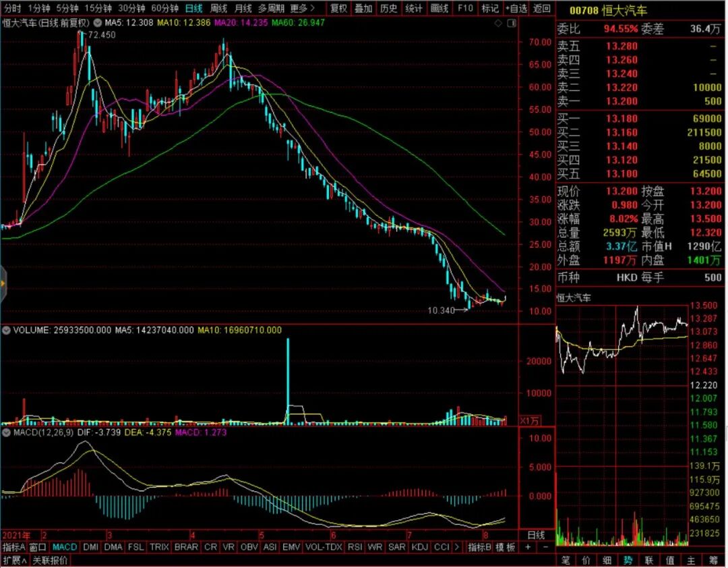The height and width of the screenshot is (568, 728).
Task: Select the CCI indicator tab
Action: pos(442,547)
